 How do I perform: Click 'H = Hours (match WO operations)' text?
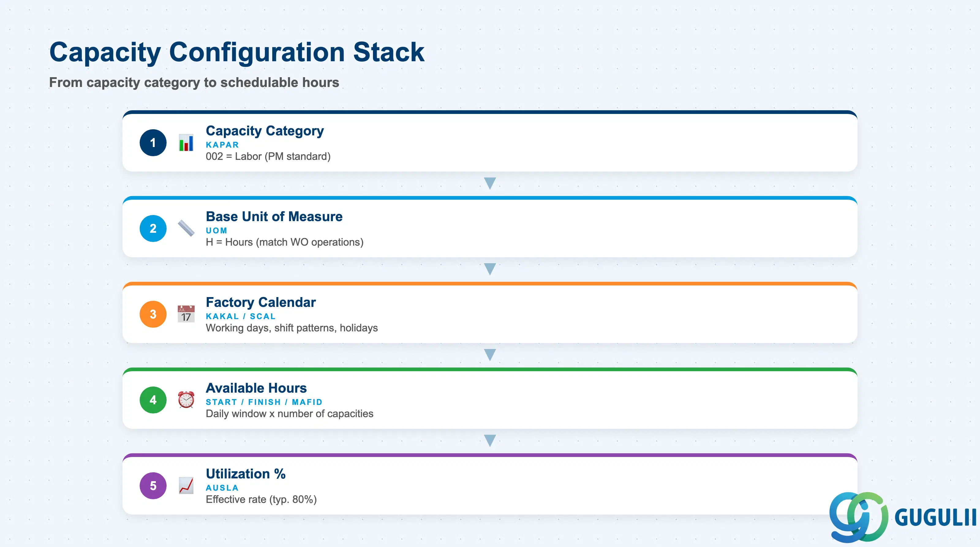tap(285, 242)
